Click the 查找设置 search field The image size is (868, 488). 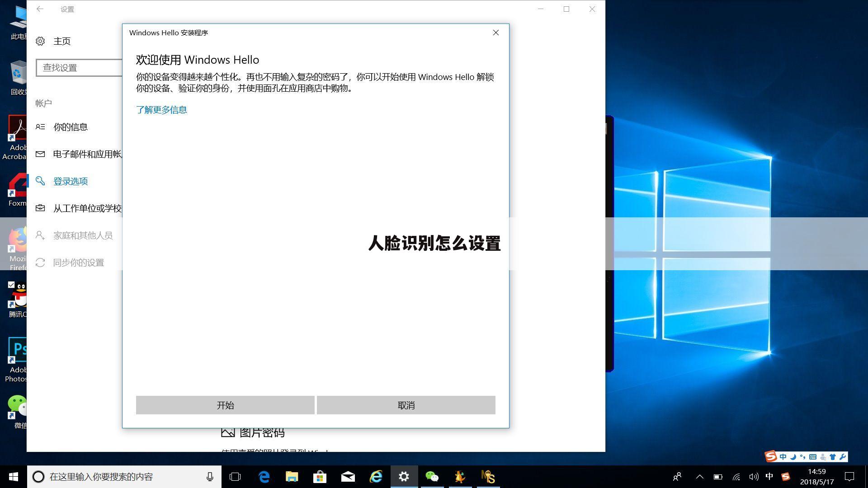tap(79, 68)
